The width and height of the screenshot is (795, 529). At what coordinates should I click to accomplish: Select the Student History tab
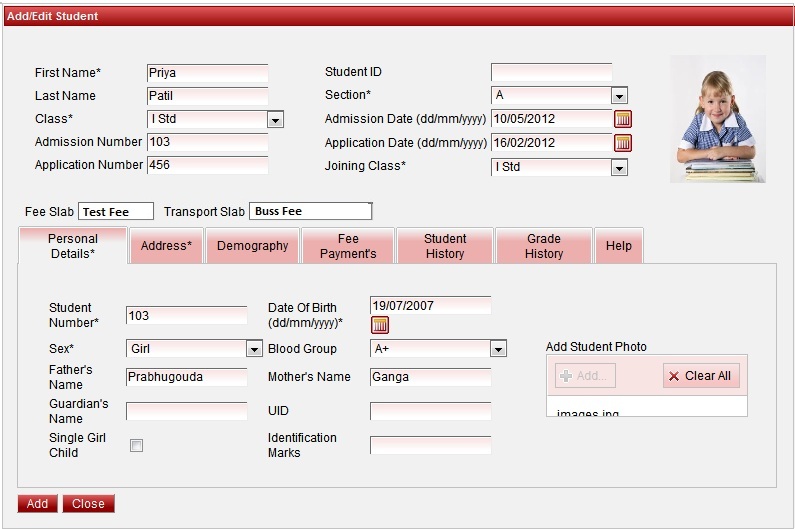(445, 246)
